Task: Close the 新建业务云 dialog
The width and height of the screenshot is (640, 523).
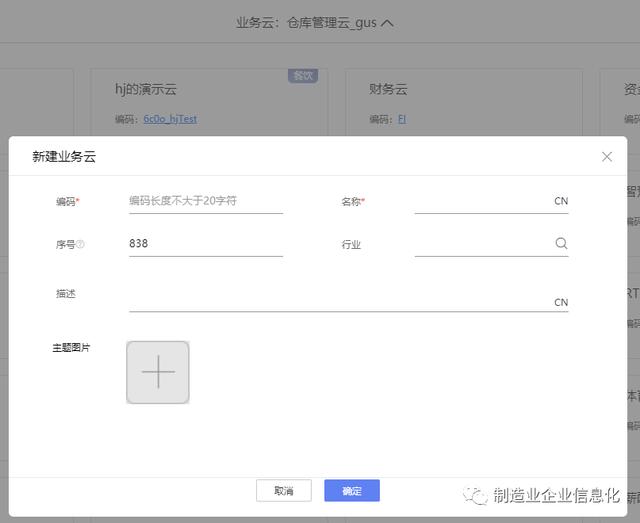Action: tap(607, 157)
